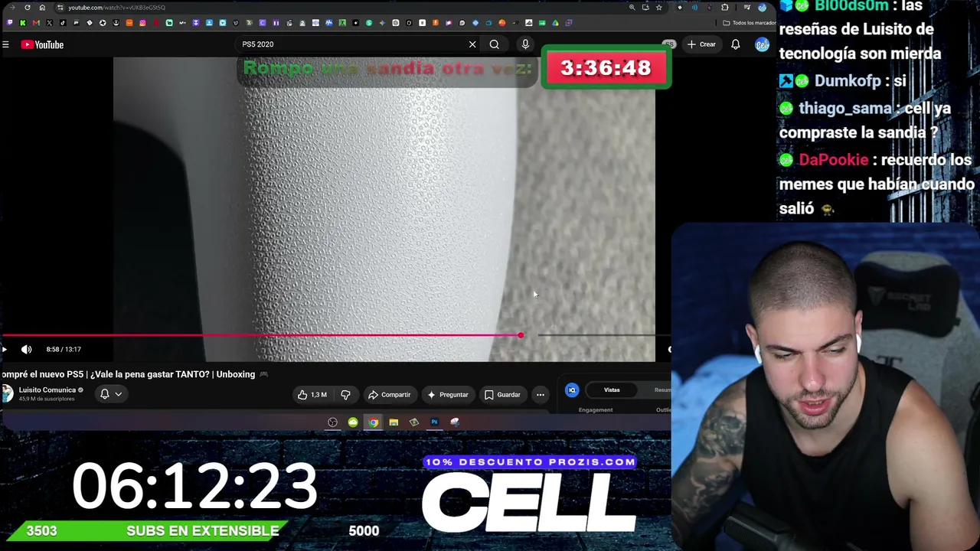Screen dimensions: 980x551
Task: Switch to Google Chrome in the taskbar
Action: click(x=373, y=422)
